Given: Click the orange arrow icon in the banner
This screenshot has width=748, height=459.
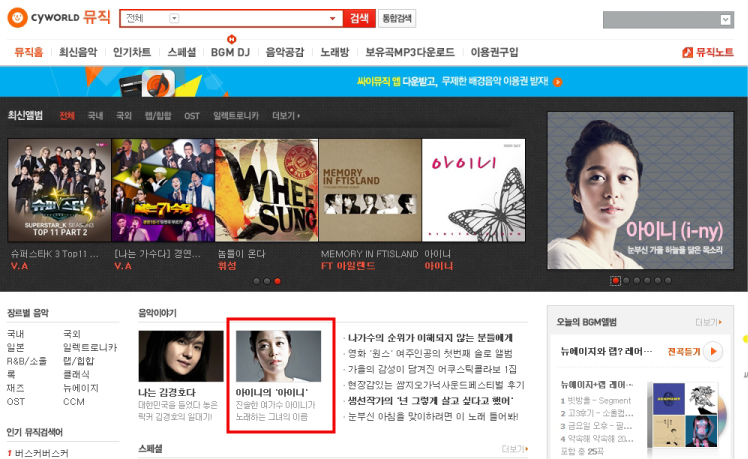Looking at the screenshot, I should click(x=557, y=82).
